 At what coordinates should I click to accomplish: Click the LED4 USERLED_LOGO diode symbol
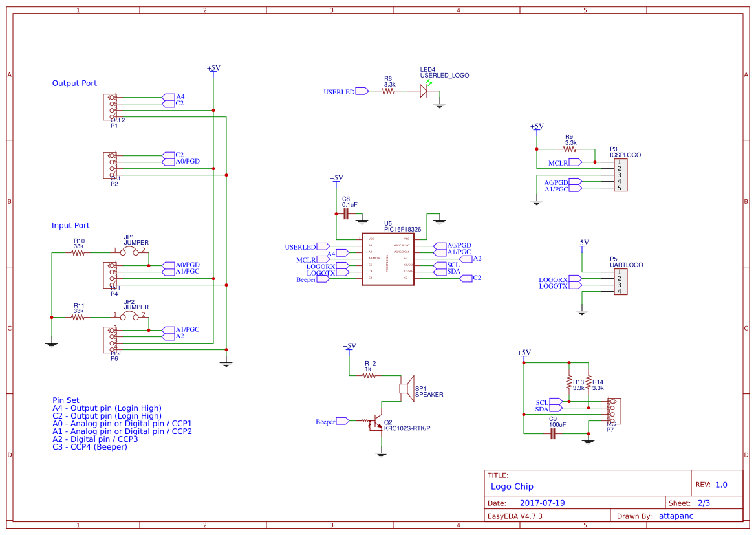click(x=425, y=92)
